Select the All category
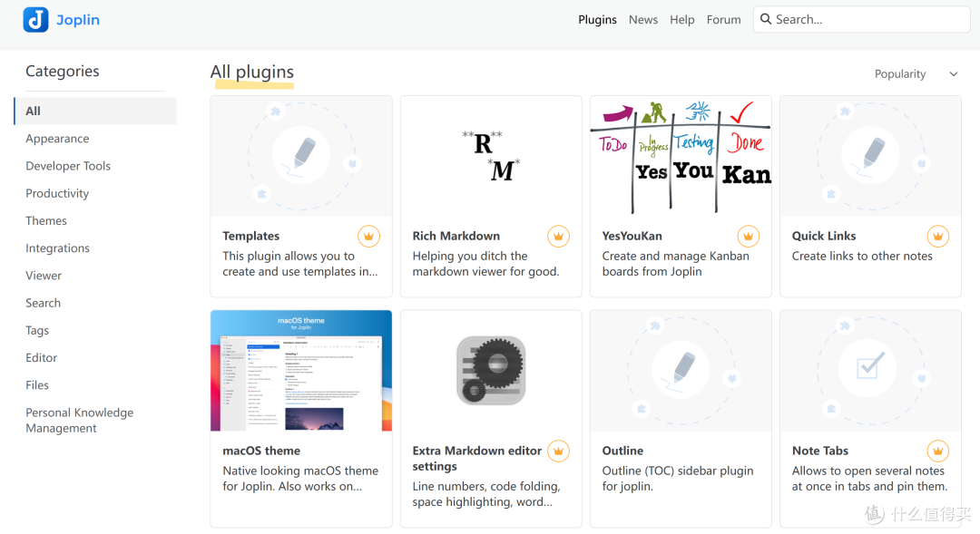Screen dimensions: 980x534 [95, 112]
